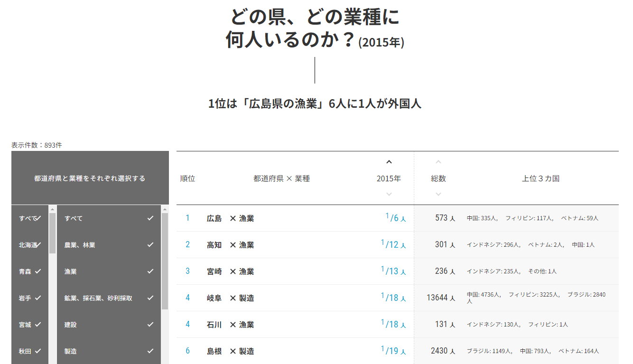Sort 2015年 column ascending with up arrow
The width and height of the screenshot is (633, 364).
[x=389, y=162]
